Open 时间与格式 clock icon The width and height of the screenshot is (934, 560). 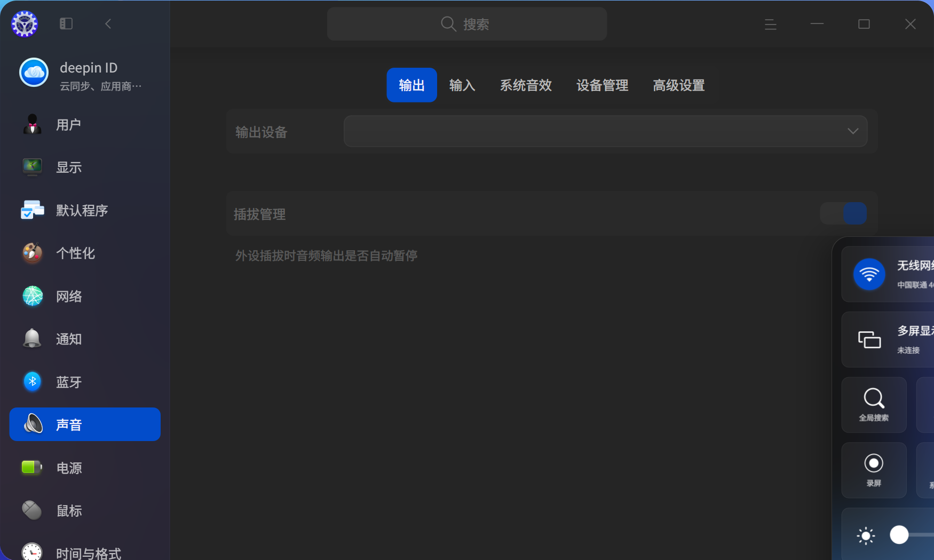click(x=33, y=551)
